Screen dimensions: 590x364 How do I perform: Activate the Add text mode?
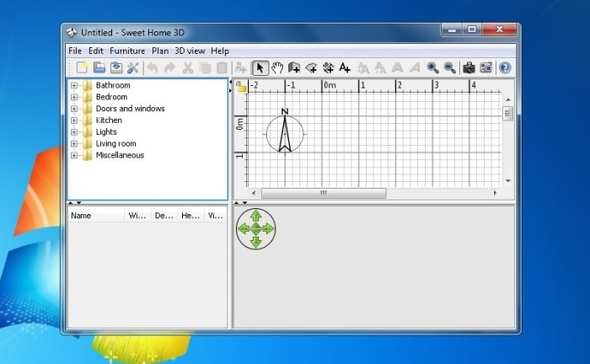click(345, 67)
